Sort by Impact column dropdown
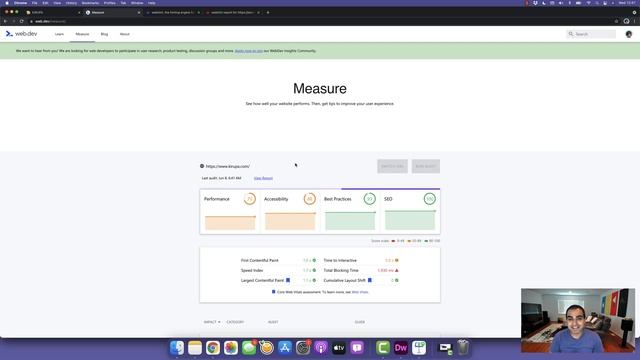Image resolution: width=640 pixels, height=360 pixels. coord(212,322)
